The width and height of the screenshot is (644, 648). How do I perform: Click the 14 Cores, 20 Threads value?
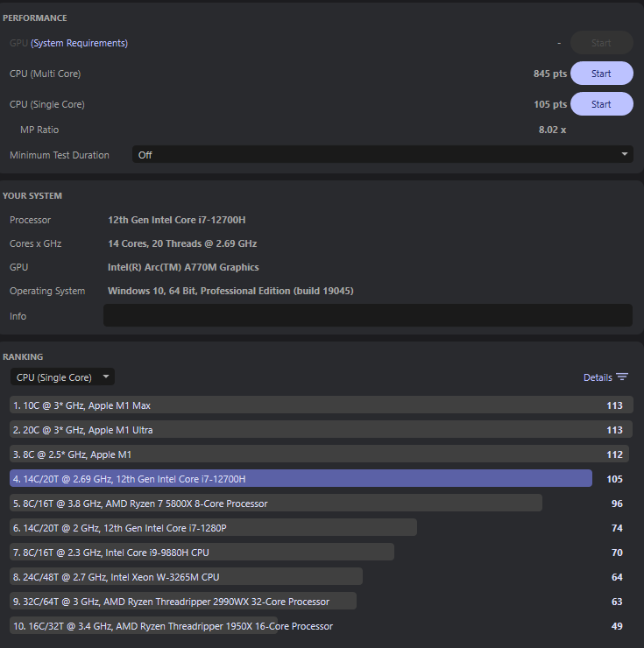pos(182,243)
